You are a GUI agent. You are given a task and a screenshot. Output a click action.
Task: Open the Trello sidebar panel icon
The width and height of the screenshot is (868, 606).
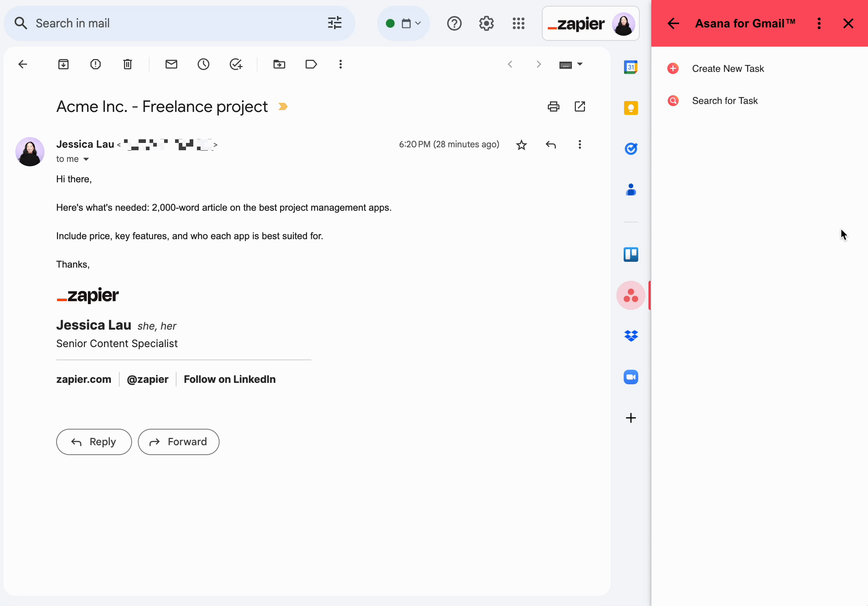pyautogui.click(x=631, y=255)
